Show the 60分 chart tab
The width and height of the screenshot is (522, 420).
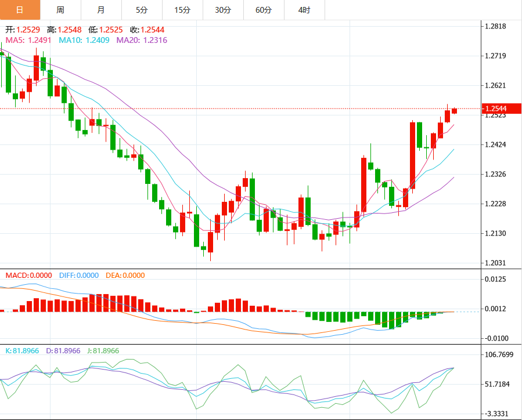[264, 10]
